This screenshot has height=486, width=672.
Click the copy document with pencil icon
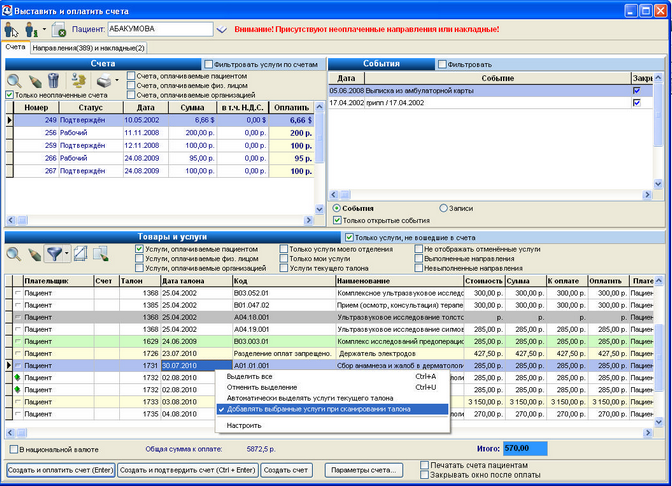pyautogui.click(x=101, y=254)
